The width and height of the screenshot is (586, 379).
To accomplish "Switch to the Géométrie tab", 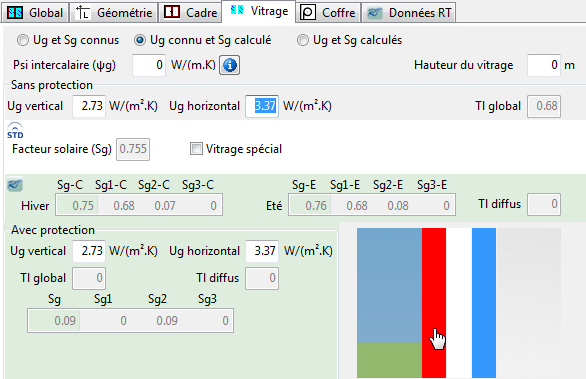I will (x=114, y=13).
